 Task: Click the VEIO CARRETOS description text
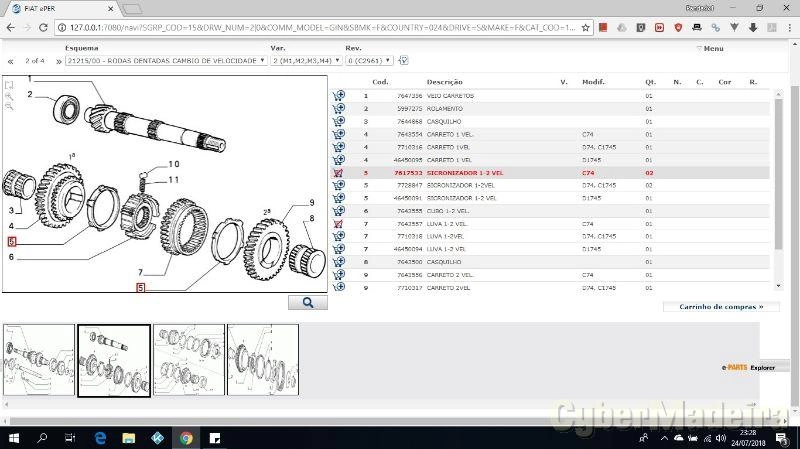(451, 96)
